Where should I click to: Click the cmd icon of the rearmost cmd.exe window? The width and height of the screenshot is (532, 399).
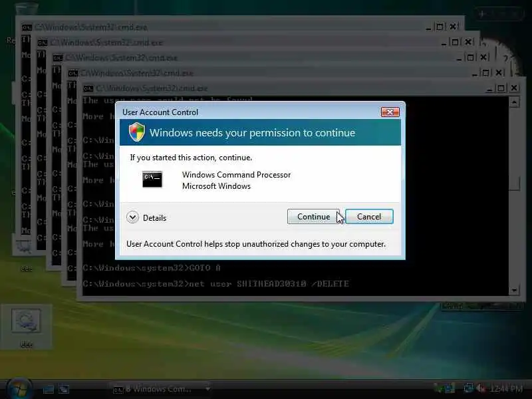click(27, 27)
